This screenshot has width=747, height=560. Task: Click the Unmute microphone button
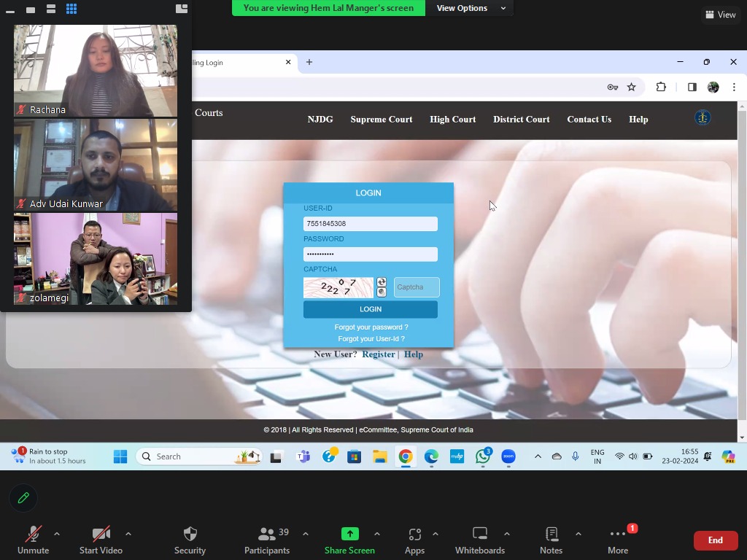tap(33, 540)
